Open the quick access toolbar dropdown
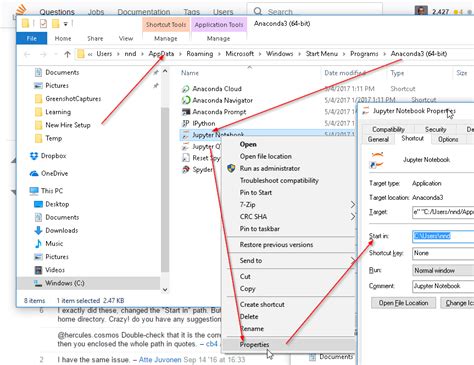The image size is (474, 365). [x=66, y=24]
